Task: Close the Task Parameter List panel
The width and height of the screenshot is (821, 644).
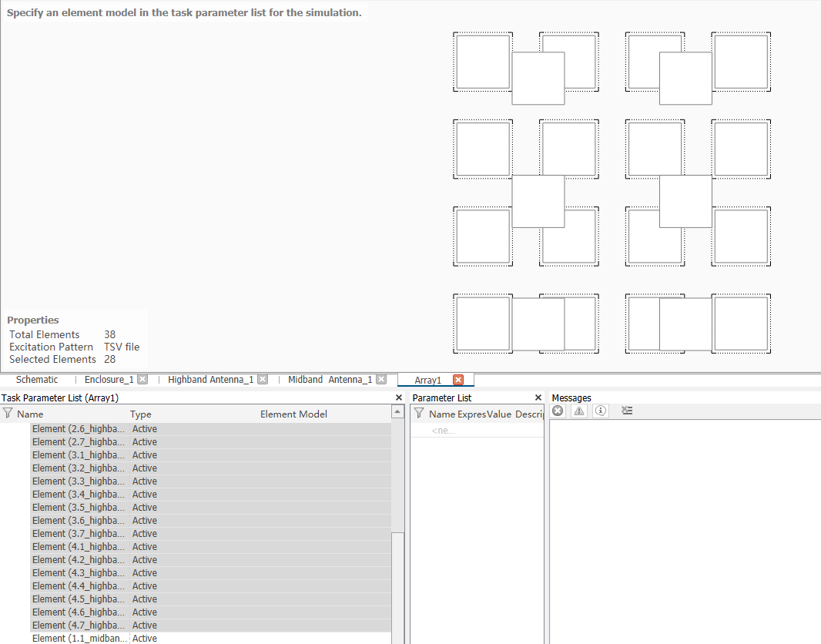Action: 398,397
